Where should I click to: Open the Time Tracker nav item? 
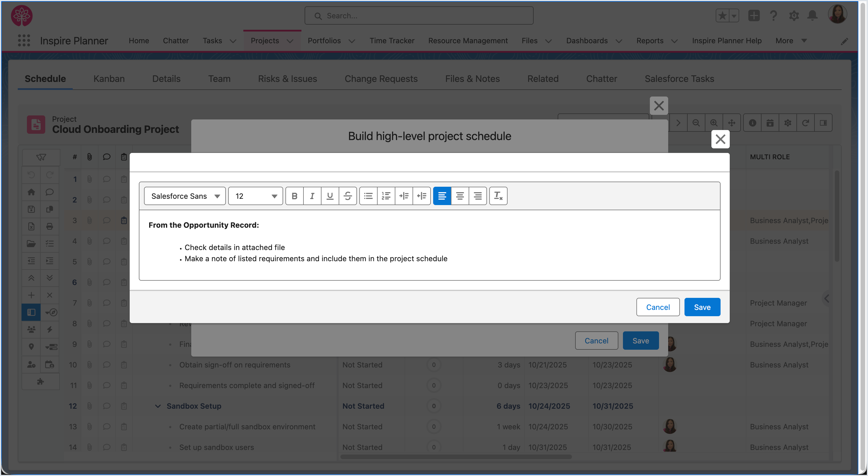392,40
